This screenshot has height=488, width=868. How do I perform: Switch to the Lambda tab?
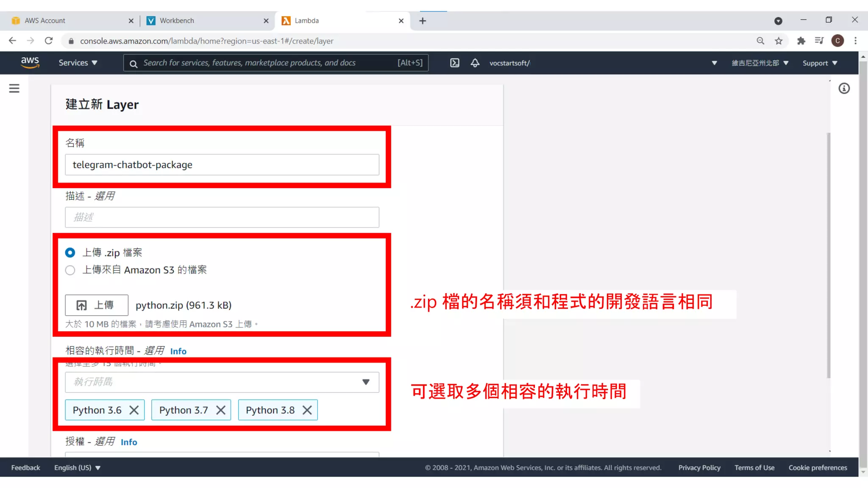pos(342,21)
